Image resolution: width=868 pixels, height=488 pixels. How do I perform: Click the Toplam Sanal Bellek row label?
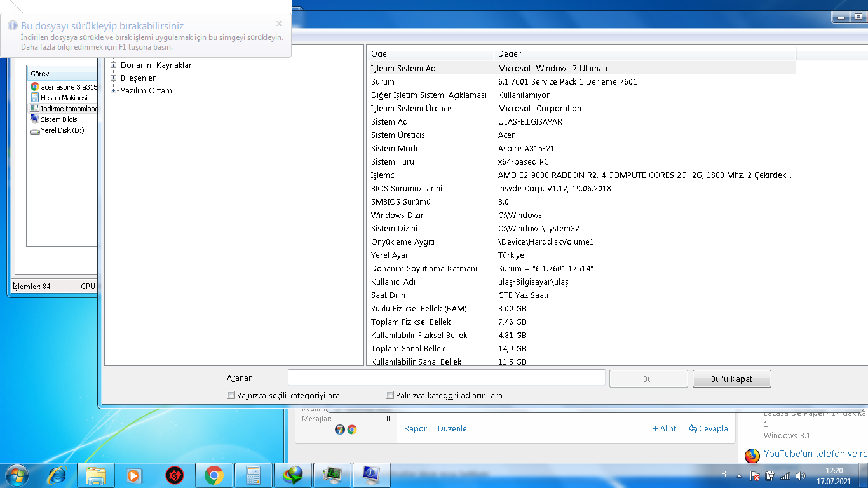pyautogui.click(x=408, y=348)
